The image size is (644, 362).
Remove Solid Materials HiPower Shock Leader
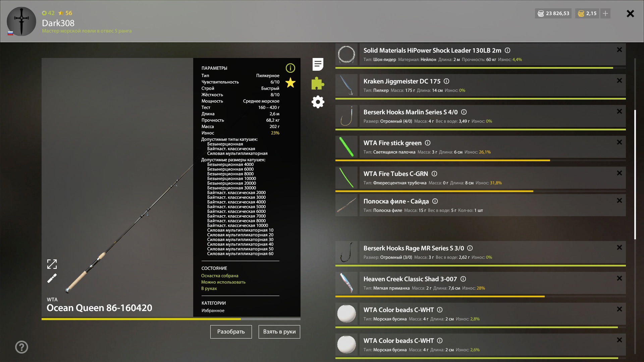click(620, 50)
